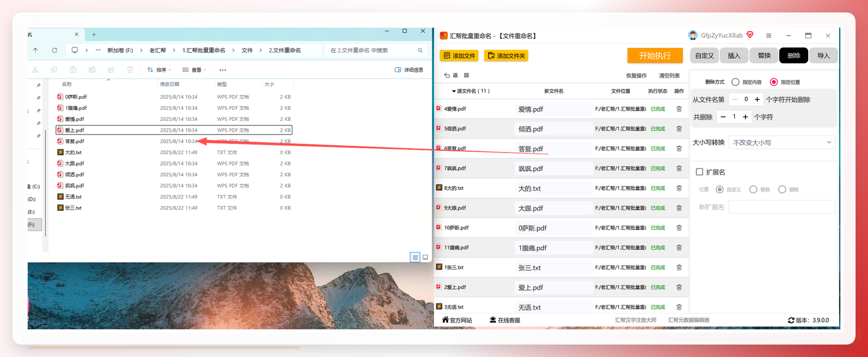
Task: Choose the 替换 extension position radio button
Action: pos(753,189)
